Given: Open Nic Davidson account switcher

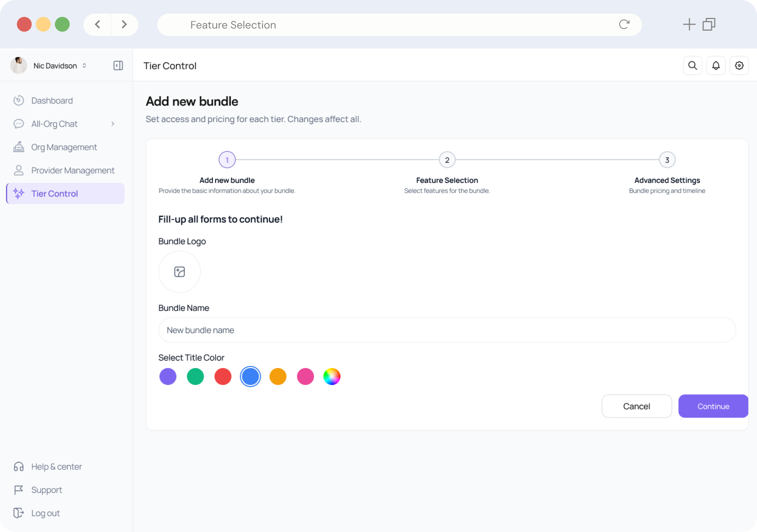Looking at the screenshot, I should (55, 66).
